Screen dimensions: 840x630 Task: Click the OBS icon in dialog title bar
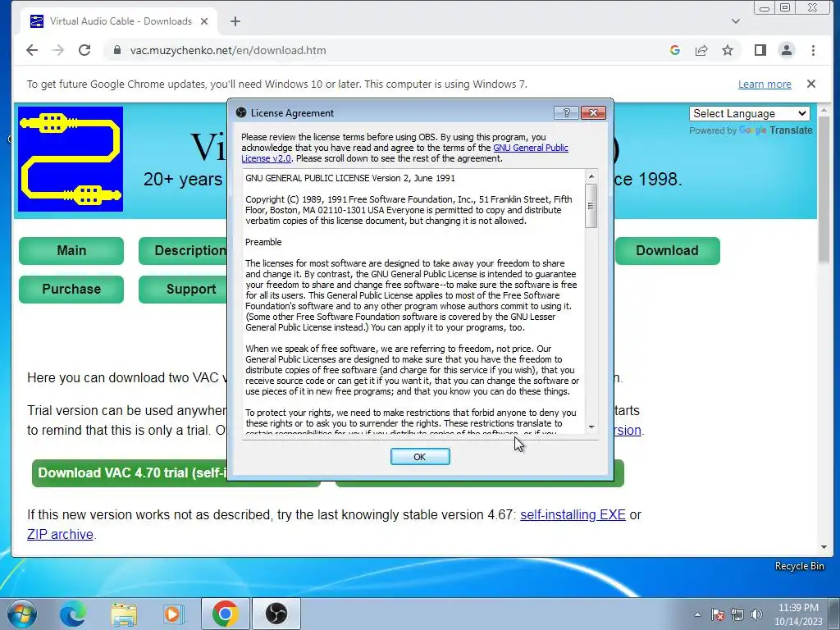241,112
